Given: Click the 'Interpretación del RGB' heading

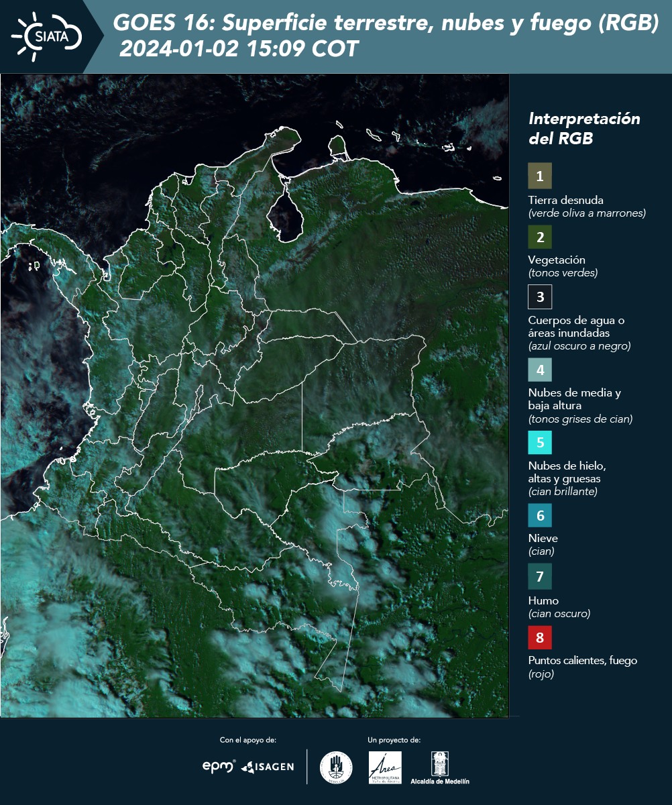Looking at the screenshot, I should click(584, 128).
